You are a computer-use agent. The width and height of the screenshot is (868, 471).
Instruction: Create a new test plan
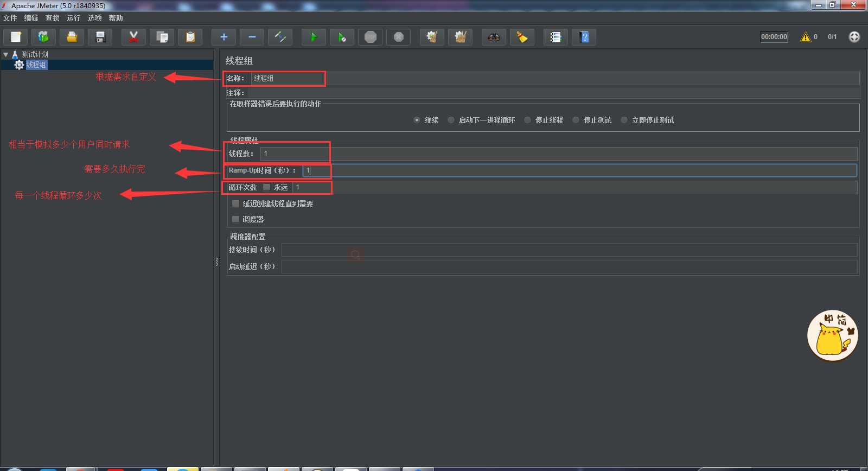click(x=16, y=37)
